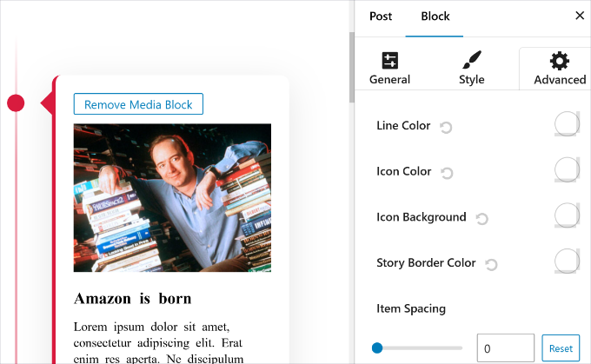Close the settings sidebar panel

point(580,16)
